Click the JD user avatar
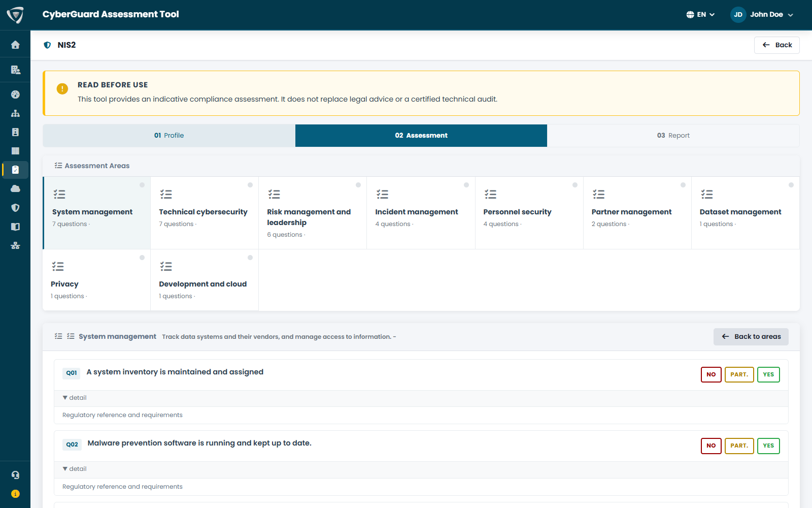 click(x=738, y=15)
